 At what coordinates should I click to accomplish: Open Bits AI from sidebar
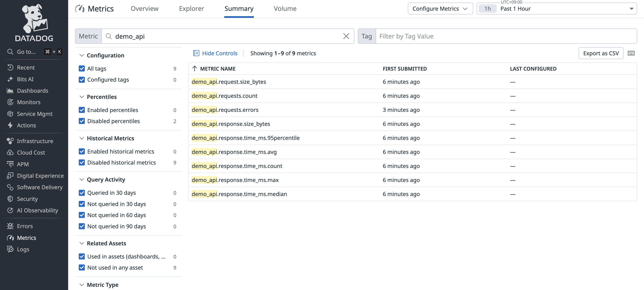click(25, 79)
